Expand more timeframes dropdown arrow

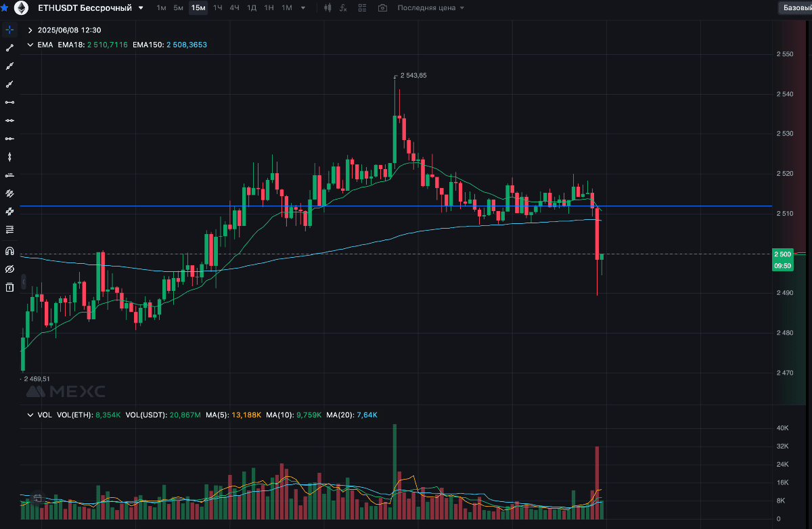coord(302,8)
